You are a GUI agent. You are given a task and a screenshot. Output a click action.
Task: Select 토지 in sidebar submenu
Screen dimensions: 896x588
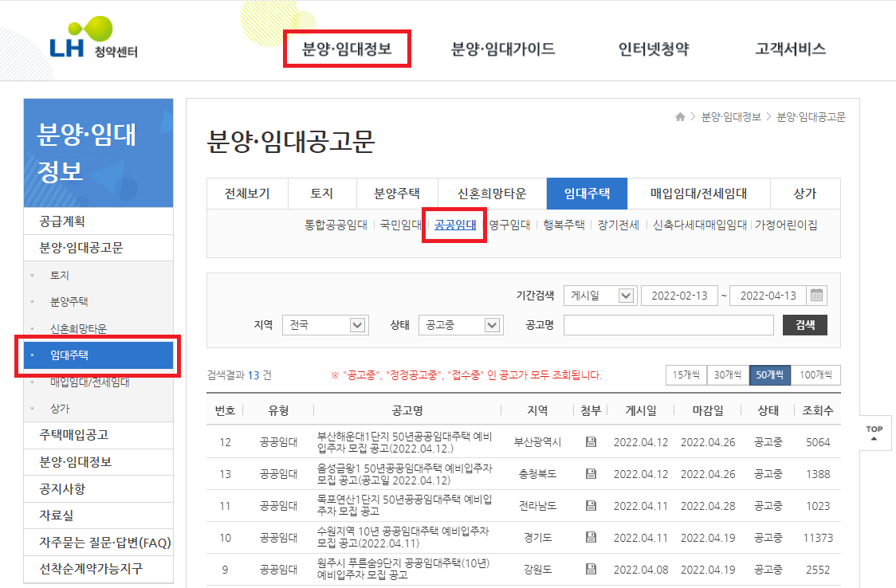click(60, 275)
